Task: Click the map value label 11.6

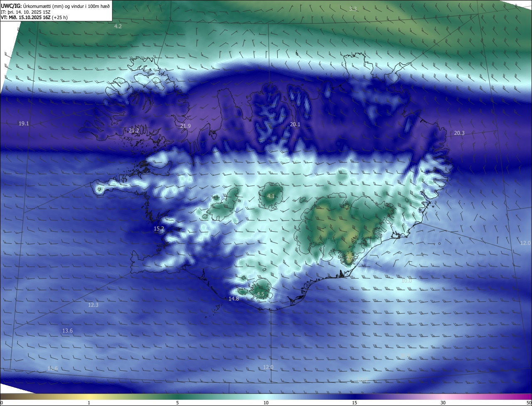Action: [x=52, y=368]
